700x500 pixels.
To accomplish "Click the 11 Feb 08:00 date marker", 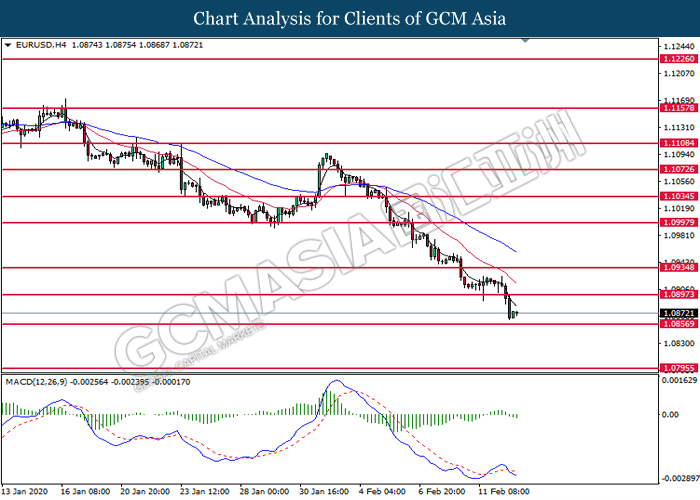I will click(x=504, y=492).
